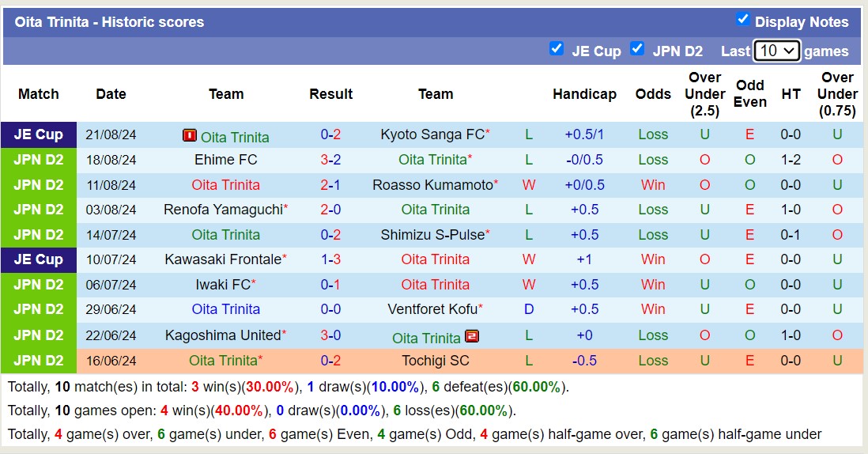Uncheck the JE Cup filter checkbox
This screenshot has width=868, height=454.
click(x=557, y=49)
